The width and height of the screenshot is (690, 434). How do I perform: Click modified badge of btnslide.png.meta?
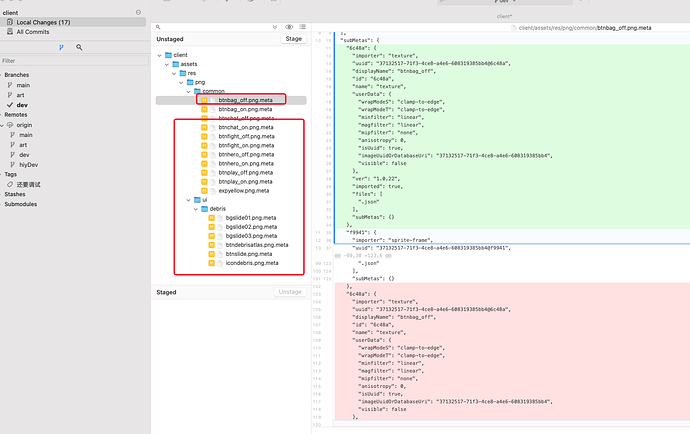212,254
